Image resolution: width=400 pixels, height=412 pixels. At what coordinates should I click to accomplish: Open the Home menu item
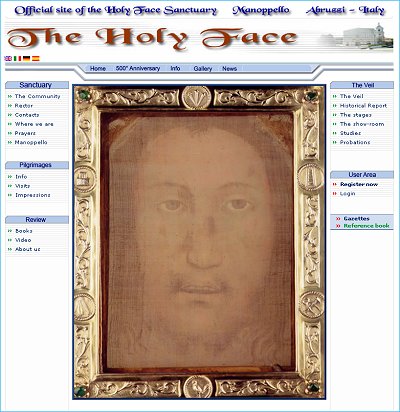point(98,68)
